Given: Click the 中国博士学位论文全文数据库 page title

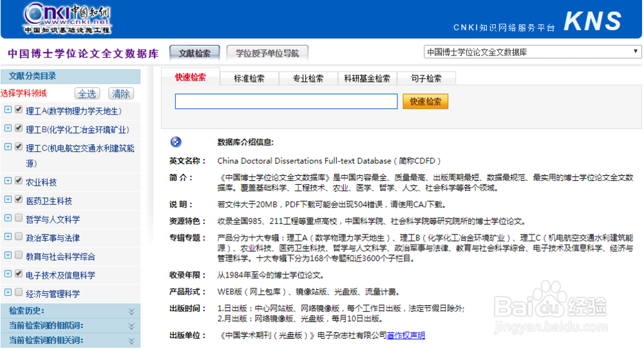Looking at the screenshot, I should (83, 54).
